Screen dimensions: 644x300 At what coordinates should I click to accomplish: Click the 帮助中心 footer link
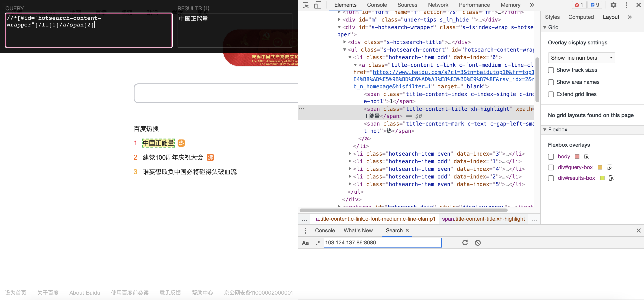(202, 293)
